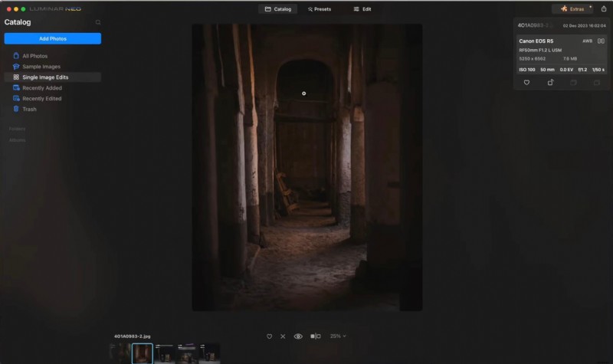This screenshot has height=364, width=613.
Task: Click the reject X icon in bottom toolbar
Action: [x=283, y=336]
